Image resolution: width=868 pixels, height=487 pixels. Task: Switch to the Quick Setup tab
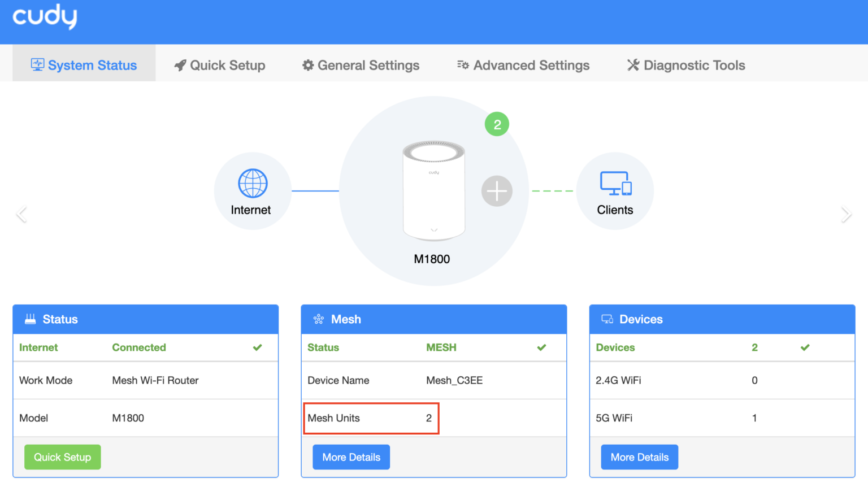coord(220,66)
